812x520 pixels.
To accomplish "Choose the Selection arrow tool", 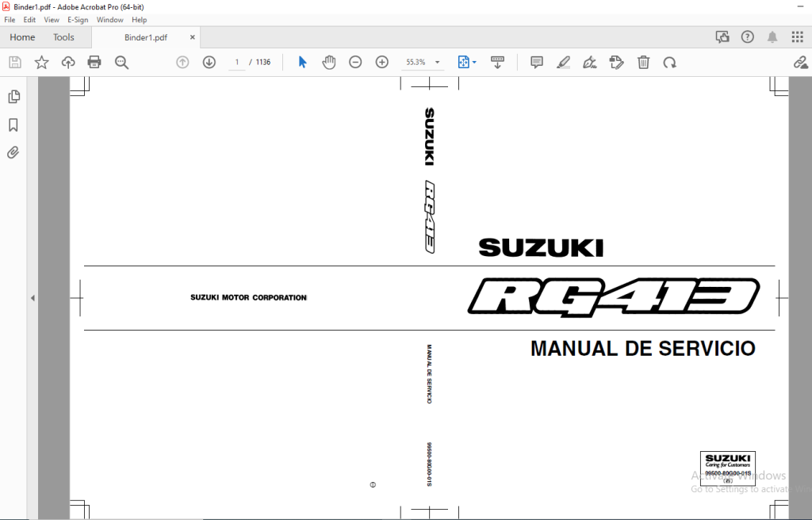I will (x=303, y=62).
